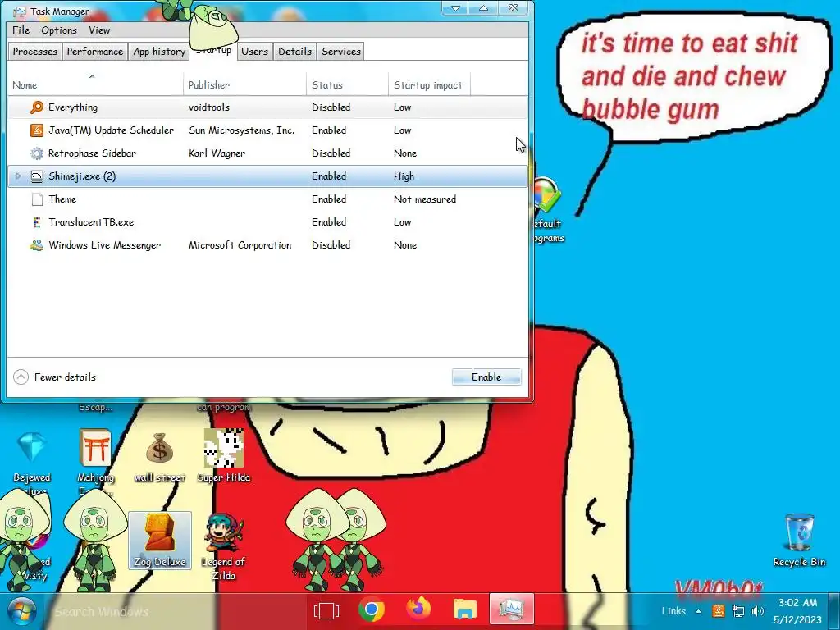The height and width of the screenshot is (630, 840).
Task: Click the Theme blank file icon
Action: point(37,199)
